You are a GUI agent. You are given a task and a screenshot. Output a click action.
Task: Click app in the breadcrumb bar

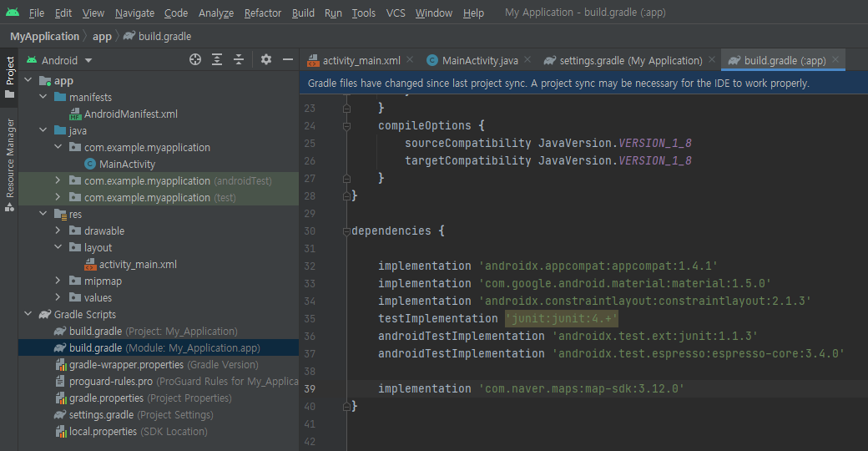tap(102, 37)
